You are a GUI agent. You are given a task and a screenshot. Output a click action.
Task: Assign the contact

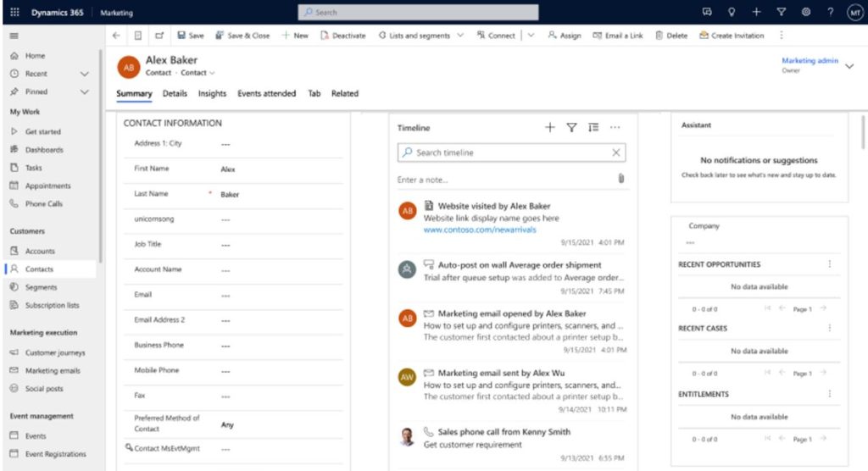[x=564, y=36]
